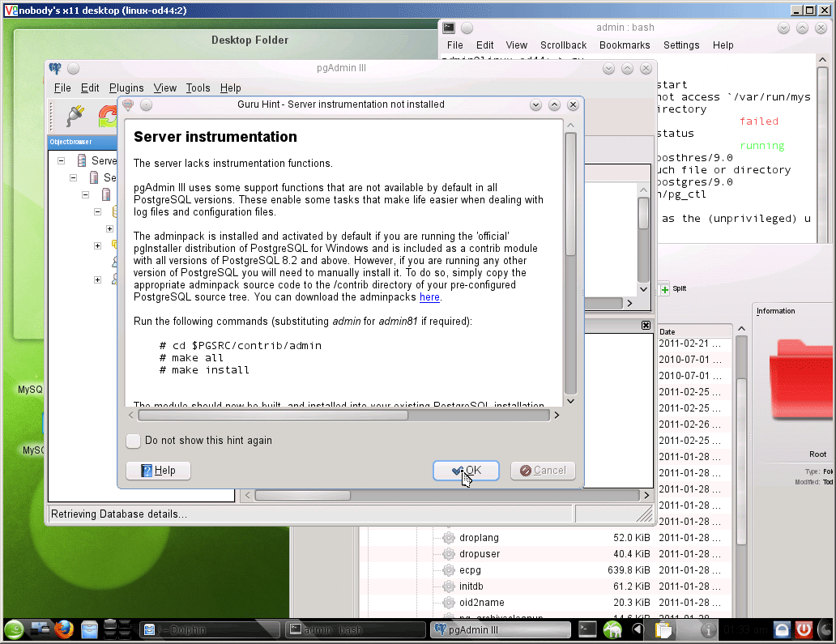Open the openSUSE start menu
Image resolution: width=836 pixels, height=644 pixels.
click(15, 630)
